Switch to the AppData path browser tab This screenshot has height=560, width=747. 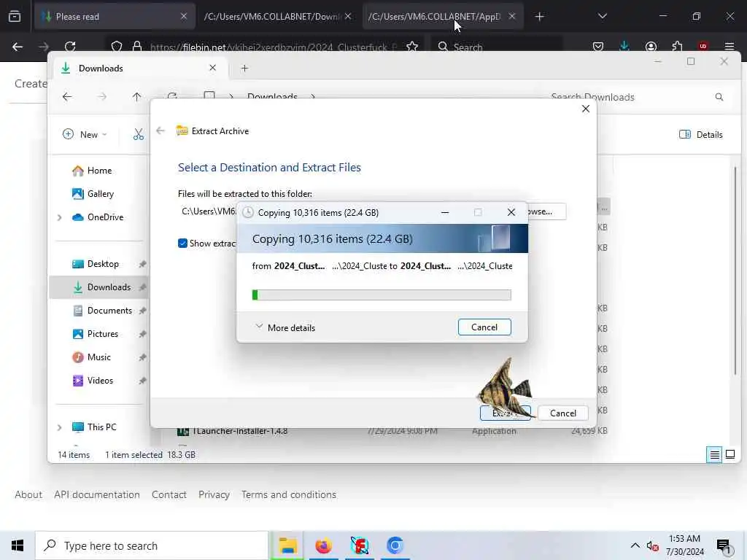click(443, 16)
